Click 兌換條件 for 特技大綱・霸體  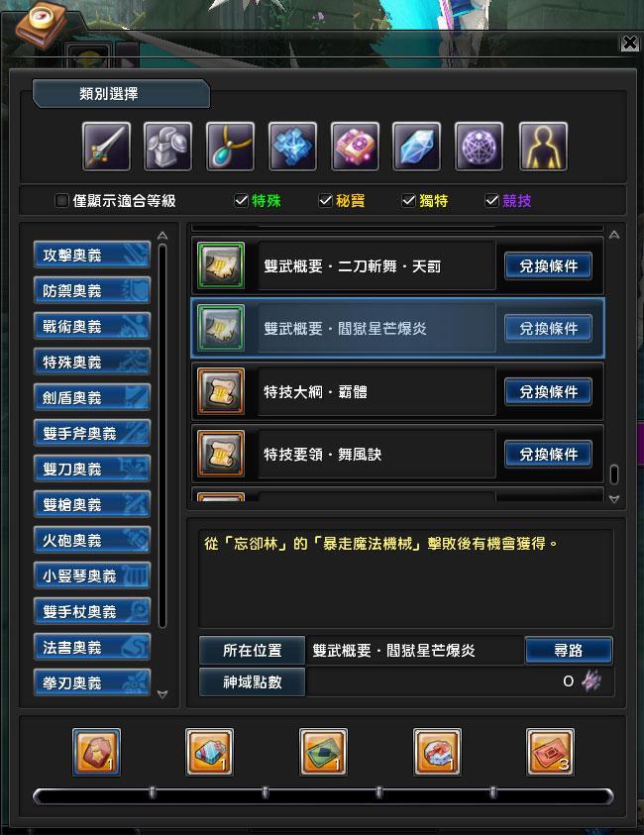pos(548,392)
